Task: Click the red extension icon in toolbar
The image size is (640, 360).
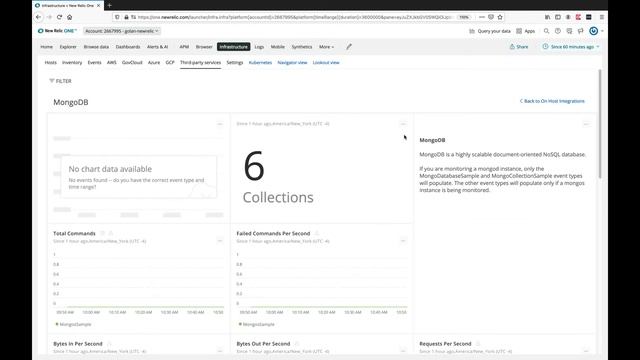Action: (578, 17)
